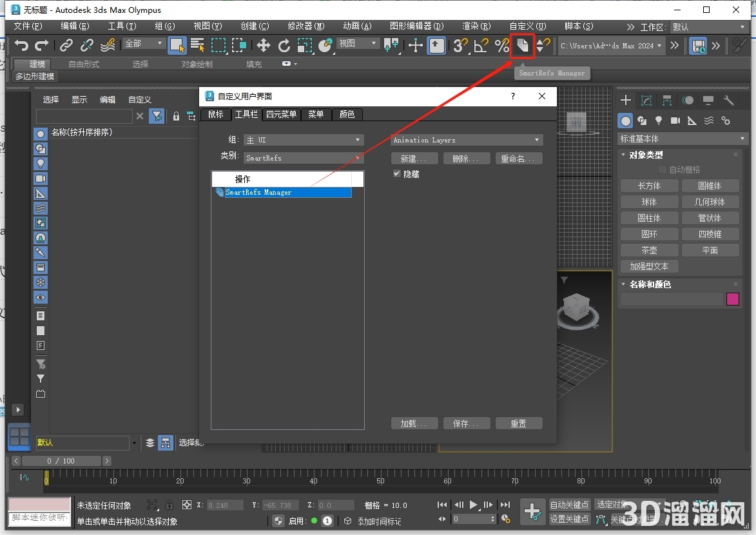Collapse the 对象类型 rollout
Image resolution: width=756 pixels, height=535 pixels.
(646, 155)
